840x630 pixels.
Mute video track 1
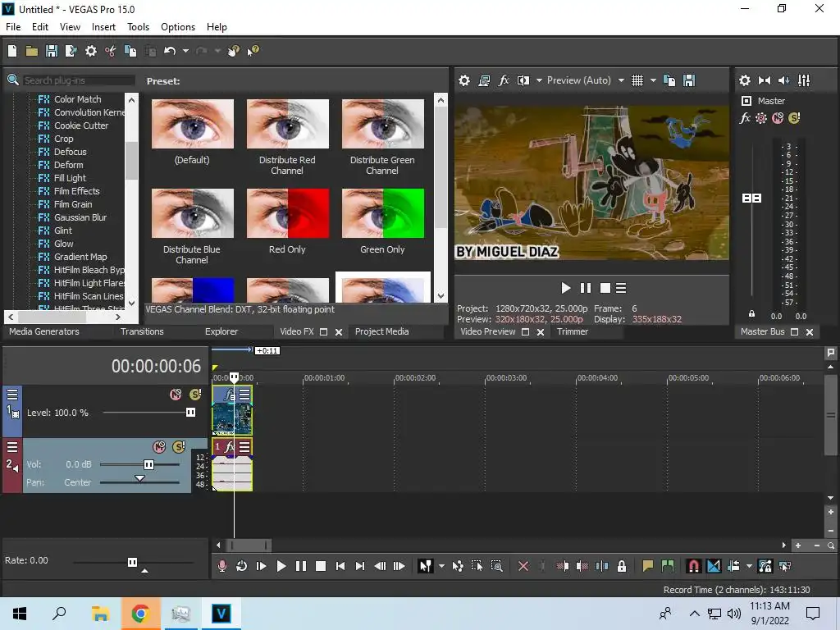coord(176,395)
